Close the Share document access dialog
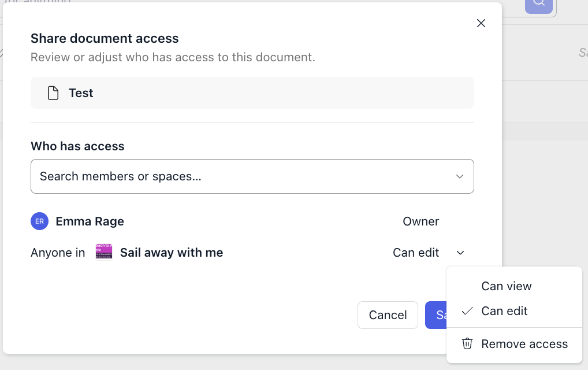Viewport: 588px width, 370px height. click(481, 23)
